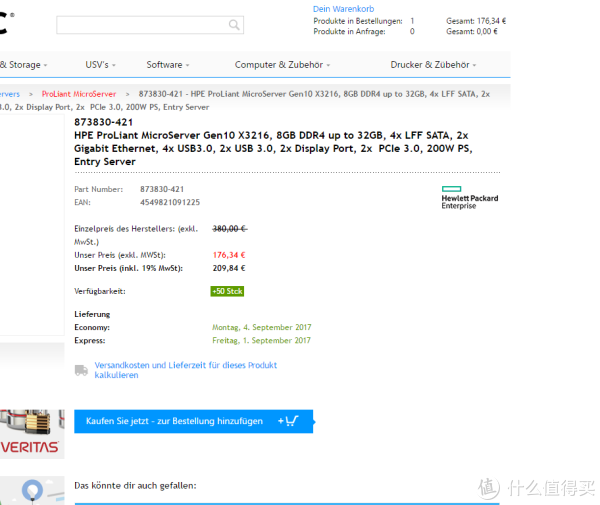Click Economy date Montag, 4. September 2017
This screenshot has height=505, width=600.
tap(262, 327)
